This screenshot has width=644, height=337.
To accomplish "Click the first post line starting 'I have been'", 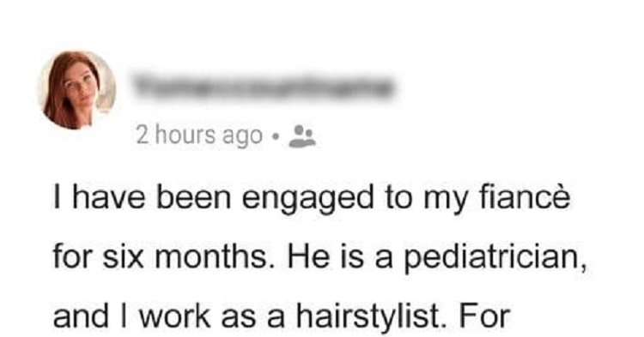I will pos(312,200).
